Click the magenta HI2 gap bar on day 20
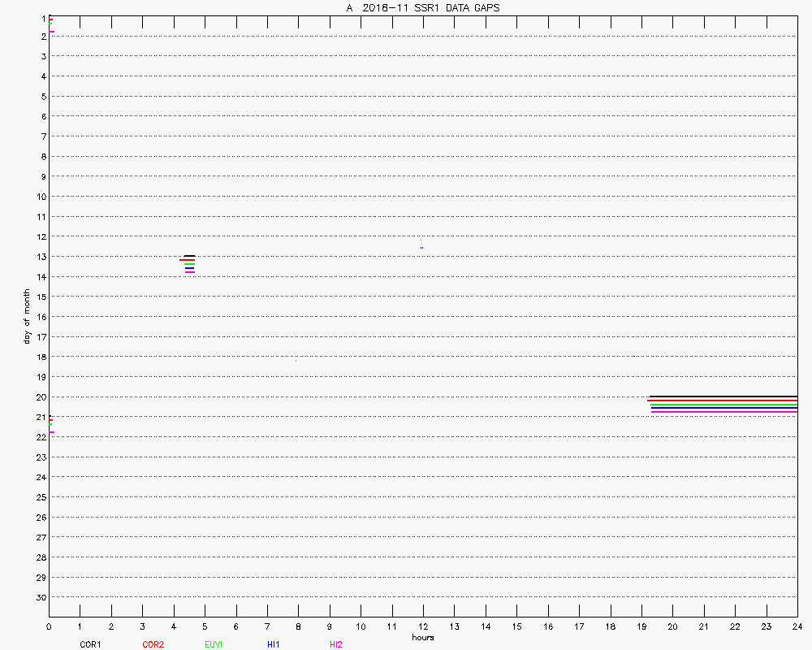The height and width of the screenshot is (650, 812). [723, 412]
